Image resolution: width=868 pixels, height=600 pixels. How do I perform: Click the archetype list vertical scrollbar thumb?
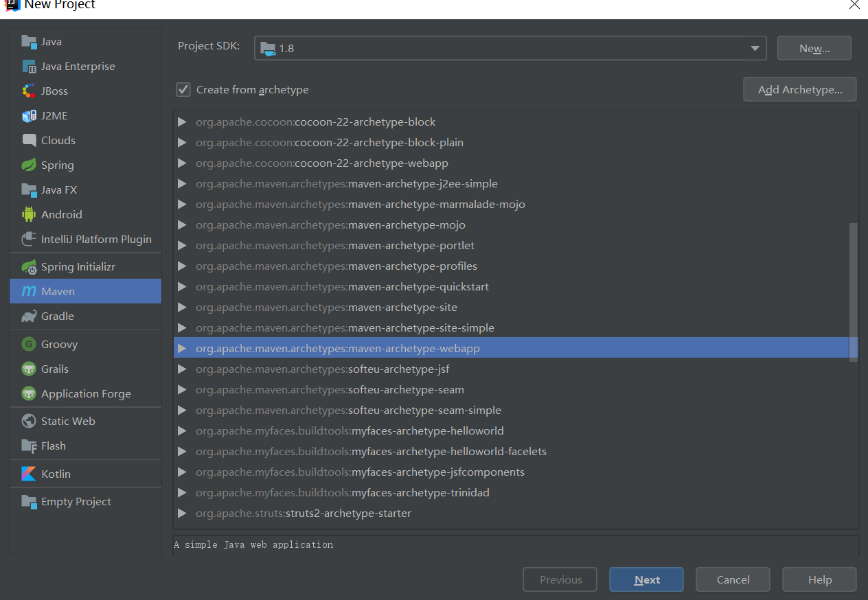854,291
